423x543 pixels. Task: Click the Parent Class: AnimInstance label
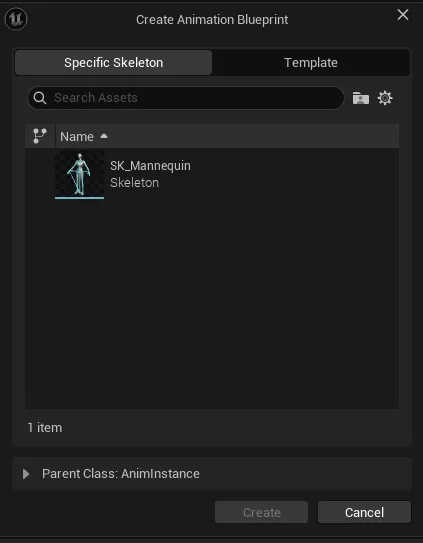click(121, 474)
